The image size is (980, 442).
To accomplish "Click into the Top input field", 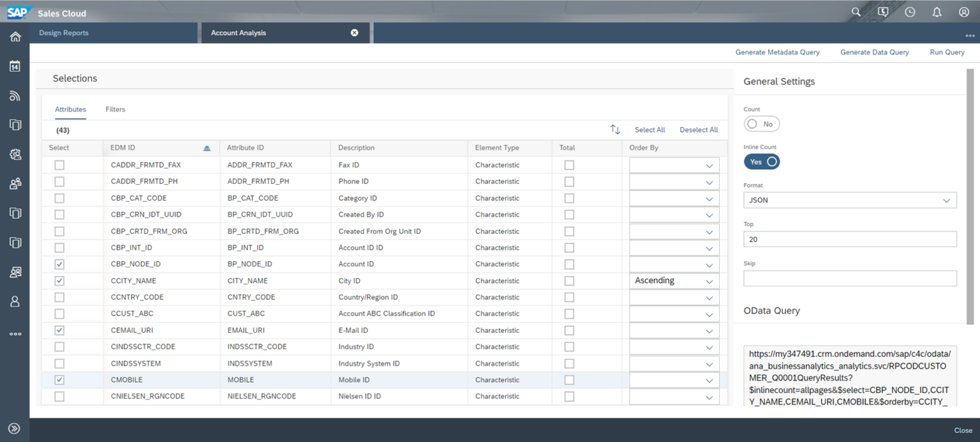I will click(x=850, y=239).
